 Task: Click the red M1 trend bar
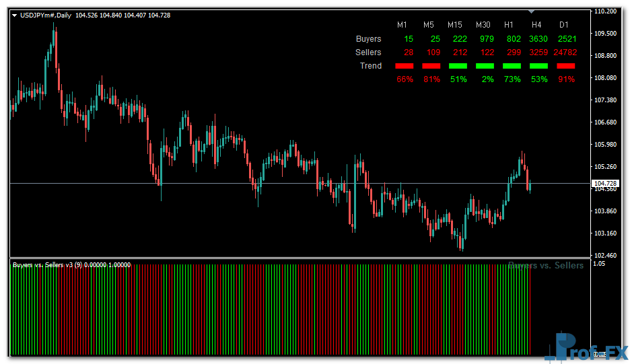coord(405,66)
